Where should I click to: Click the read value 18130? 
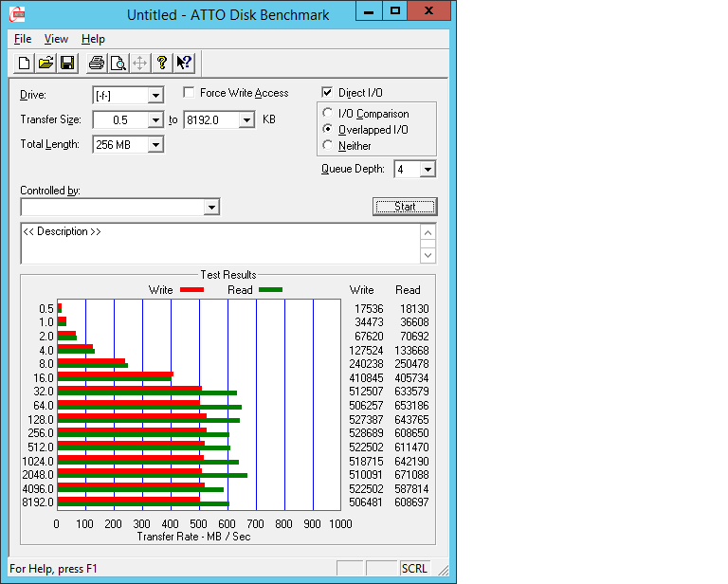tap(414, 309)
